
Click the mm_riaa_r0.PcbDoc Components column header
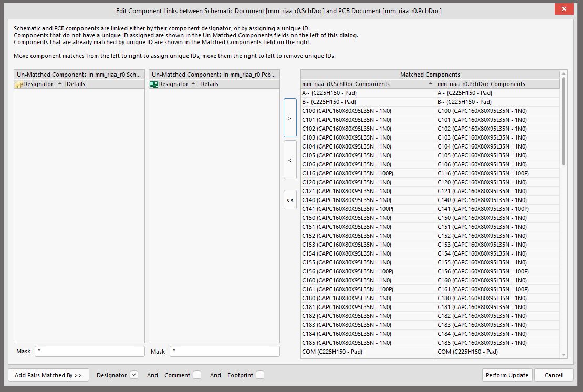497,84
